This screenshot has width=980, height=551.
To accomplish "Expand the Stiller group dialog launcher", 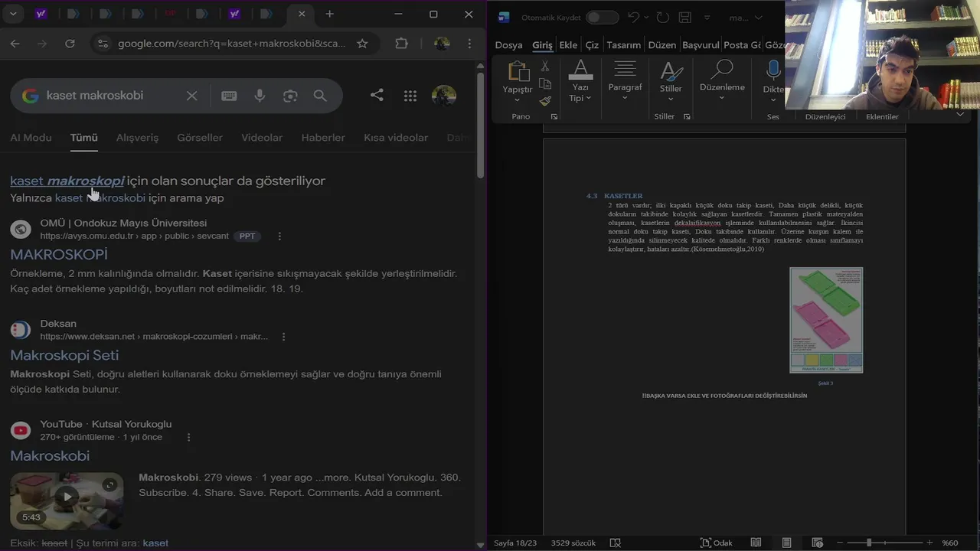I will click(x=687, y=117).
